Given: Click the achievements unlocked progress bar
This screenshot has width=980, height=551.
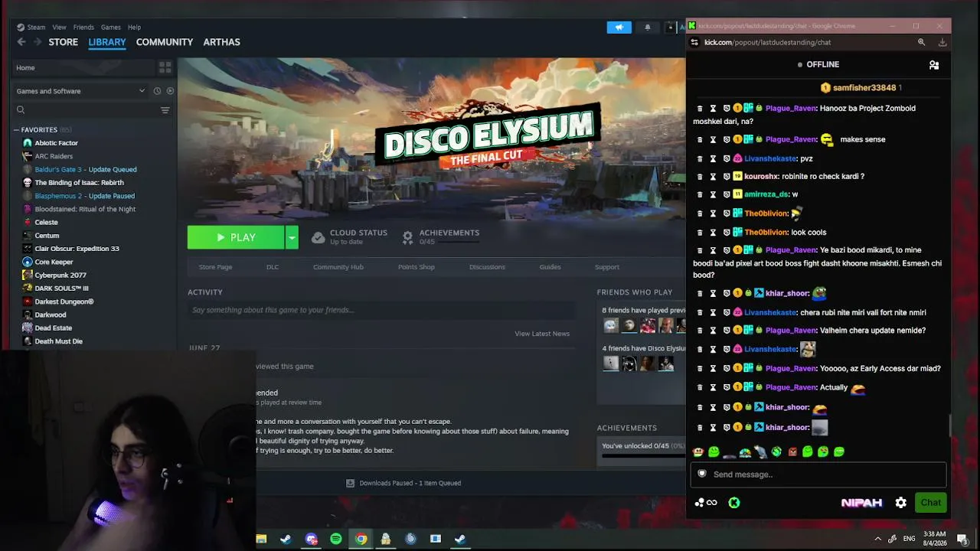Looking at the screenshot, I should 643,457.
